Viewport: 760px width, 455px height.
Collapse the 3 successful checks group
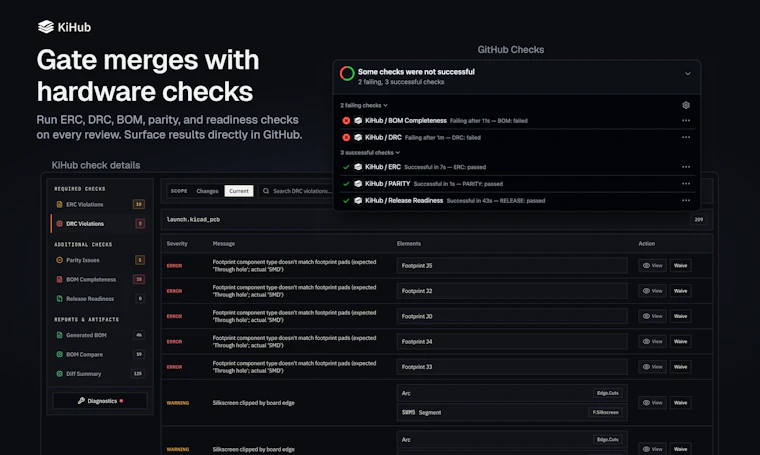pyautogui.click(x=370, y=152)
